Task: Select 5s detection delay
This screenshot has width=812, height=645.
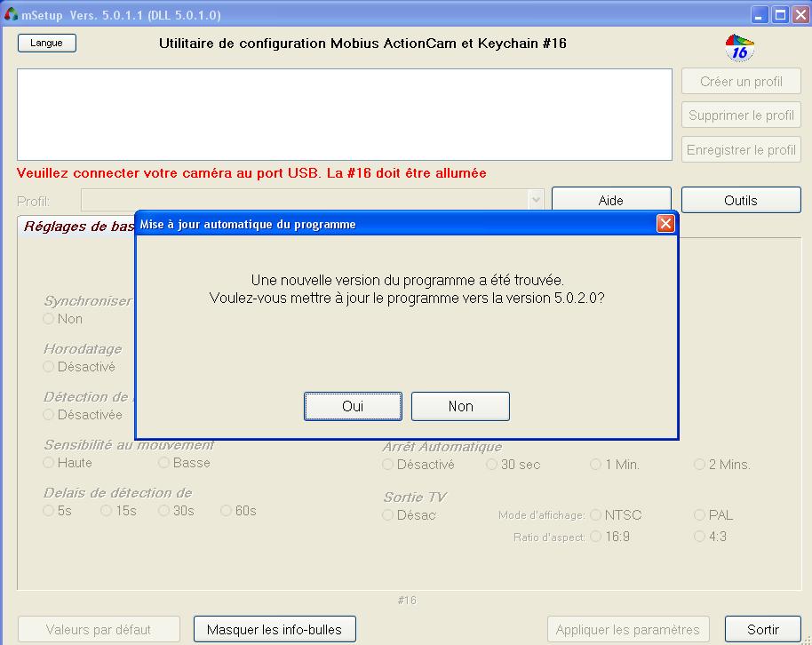Action: pyautogui.click(x=49, y=511)
